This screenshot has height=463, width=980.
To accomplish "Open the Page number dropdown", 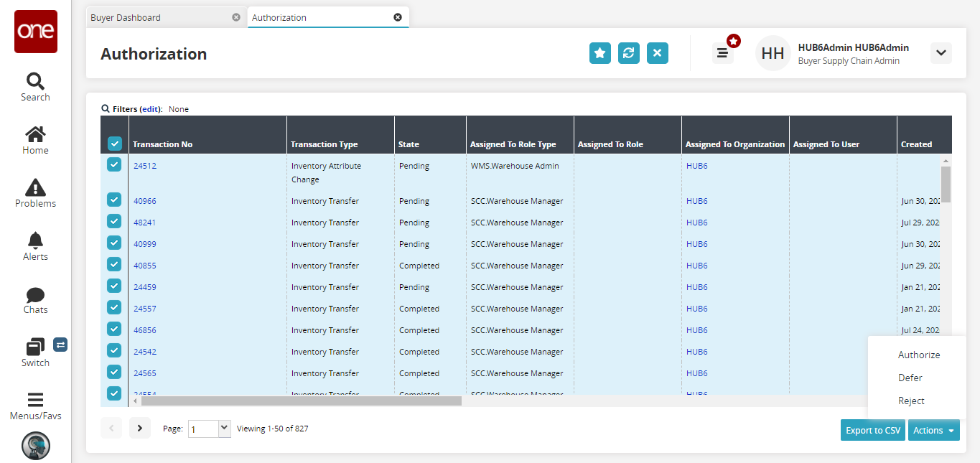I will pyautogui.click(x=224, y=429).
